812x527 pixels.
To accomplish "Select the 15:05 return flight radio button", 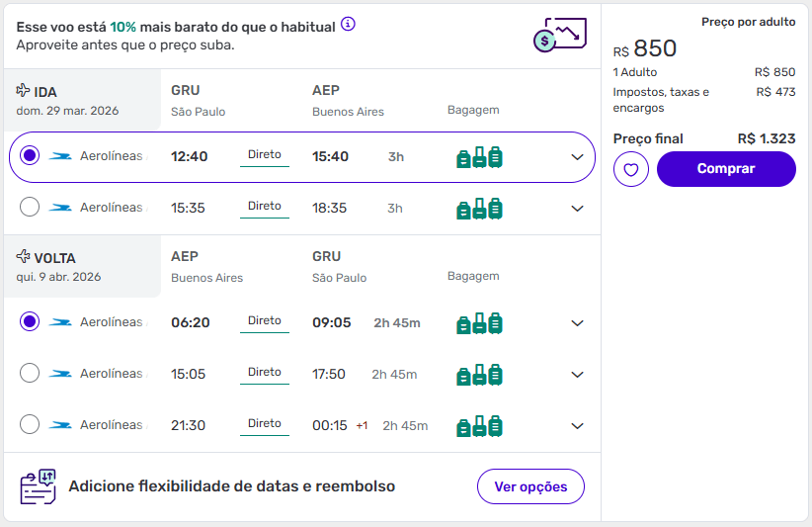I will (x=30, y=373).
